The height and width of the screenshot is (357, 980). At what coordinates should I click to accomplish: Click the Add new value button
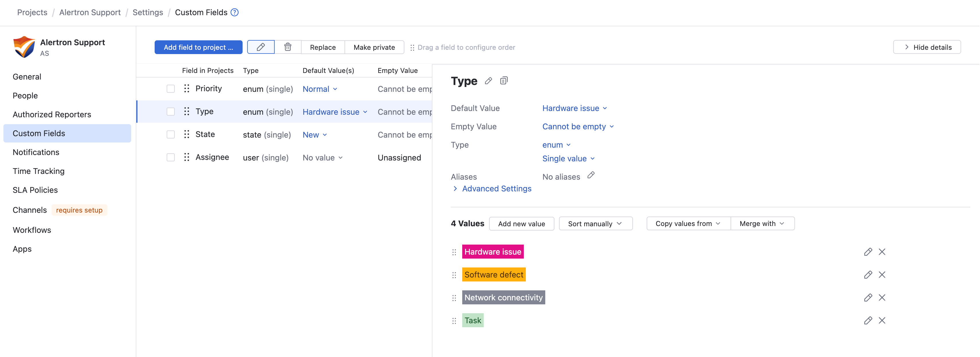521,223
